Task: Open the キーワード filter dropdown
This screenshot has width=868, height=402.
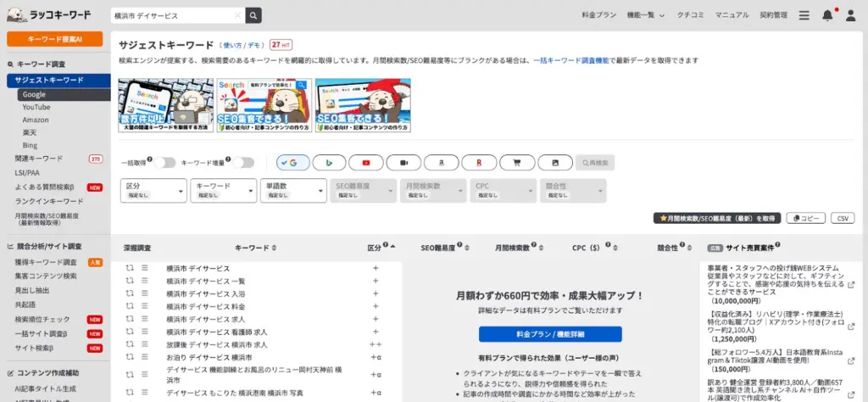Action: tap(224, 191)
